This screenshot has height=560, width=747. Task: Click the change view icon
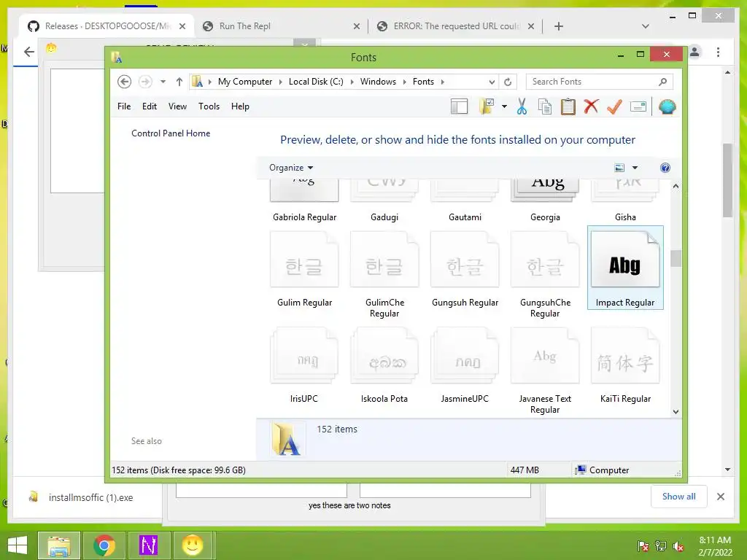(x=619, y=168)
